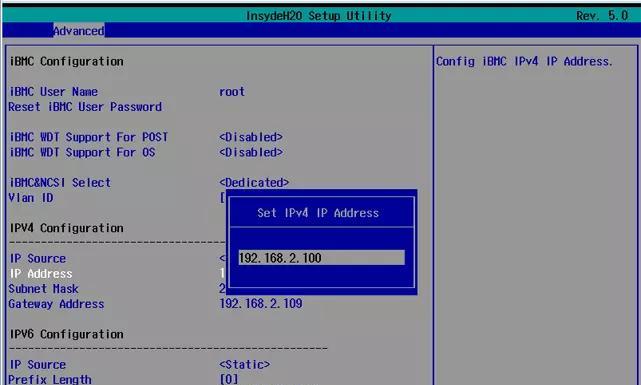Click the IPV6 Configuration heading
Image resolution: width=641 pixels, height=385 pixels.
[x=66, y=334]
